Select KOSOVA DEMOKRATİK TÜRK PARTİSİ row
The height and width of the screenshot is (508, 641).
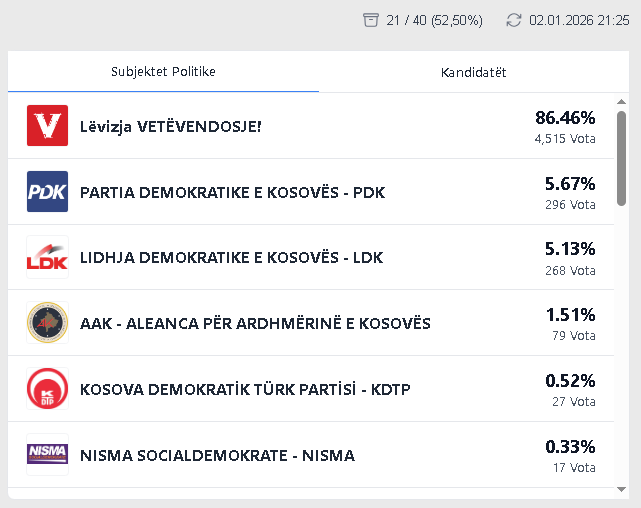coord(245,390)
